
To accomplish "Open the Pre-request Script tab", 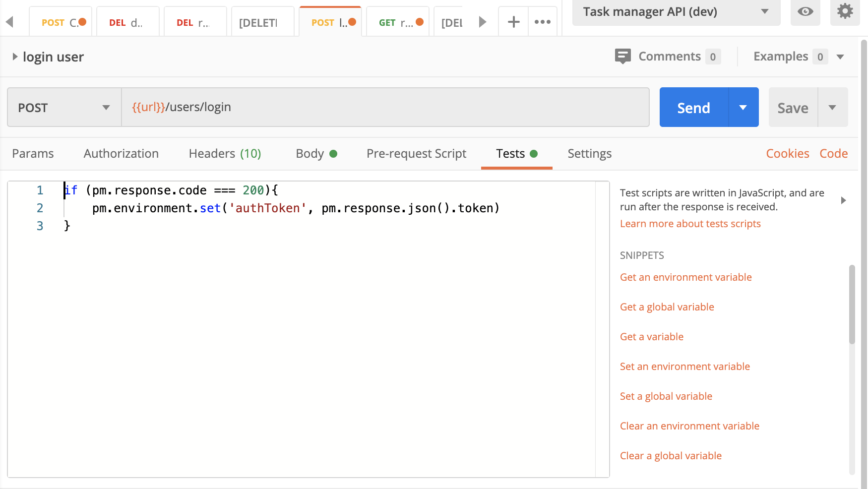I will tap(416, 154).
